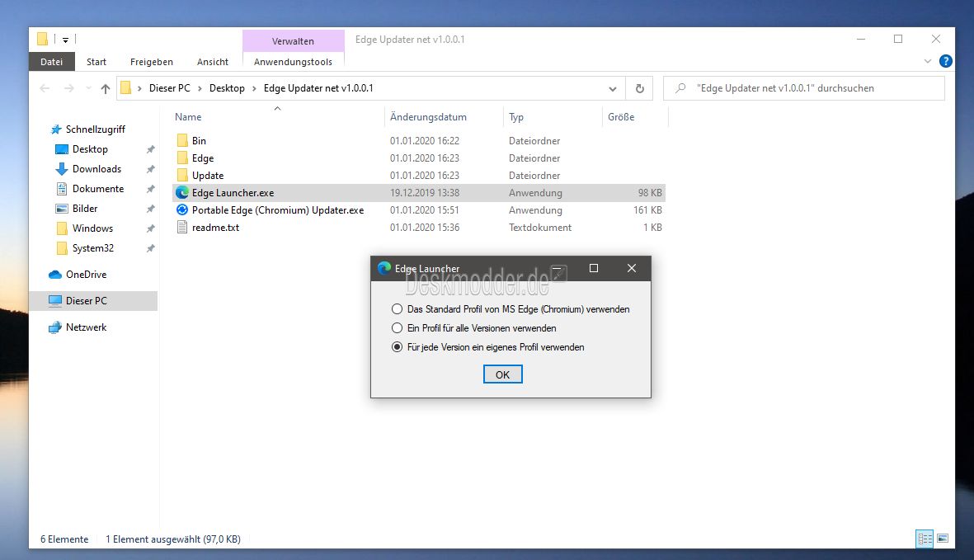Viewport: 974px width, 560px height.
Task: Open Netzwerk in navigation pane
Action: pyautogui.click(x=87, y=327)
